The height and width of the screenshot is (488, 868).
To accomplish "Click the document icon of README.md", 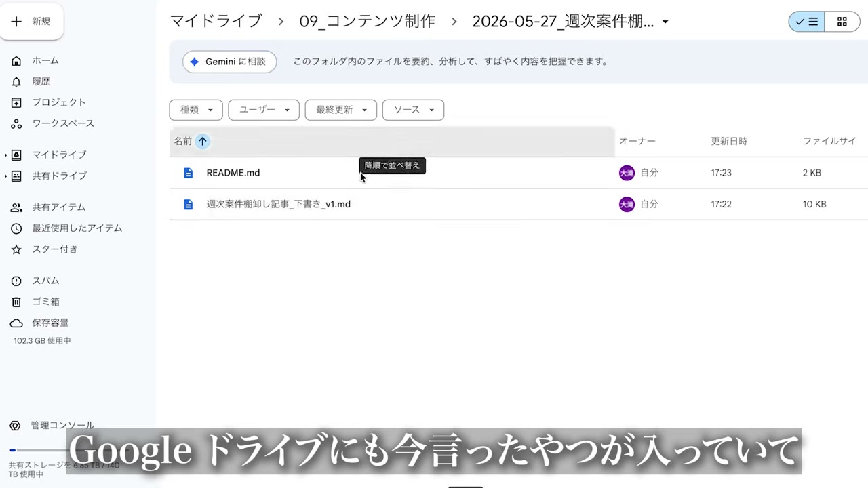I will (189, 173).
